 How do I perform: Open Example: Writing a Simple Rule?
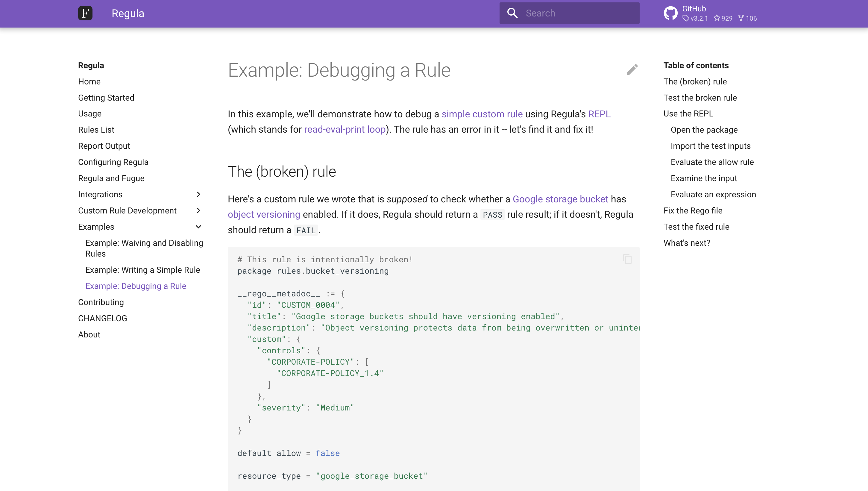[x=142, y=270]
